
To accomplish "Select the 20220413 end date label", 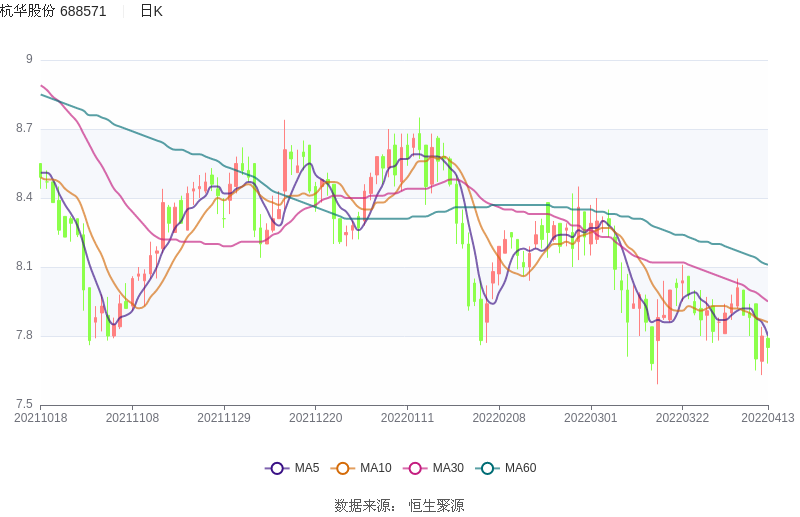I will click(767, 418).
